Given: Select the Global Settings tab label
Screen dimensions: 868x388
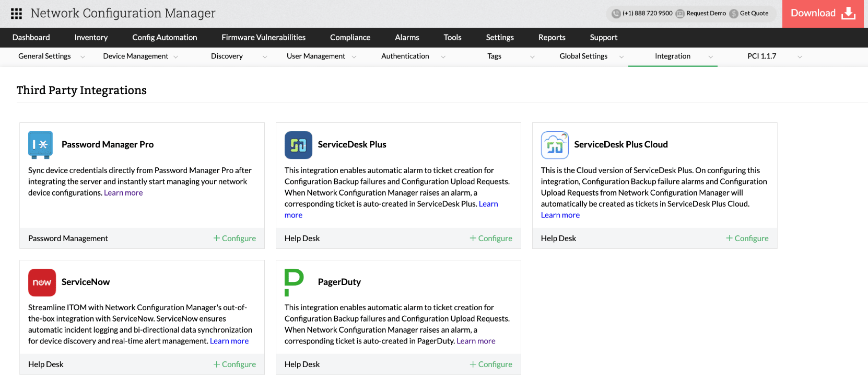Looking at the screenshot, I should pos(583,56).
